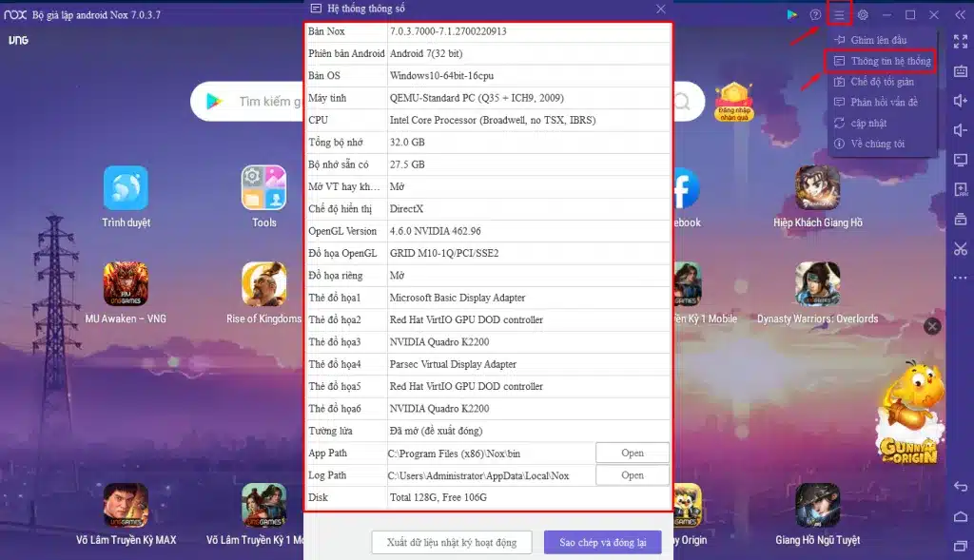Open Võ Lâm Truyền Kỳ MAX app
Screen dimensions: 974x560
(x=127, y=506)
